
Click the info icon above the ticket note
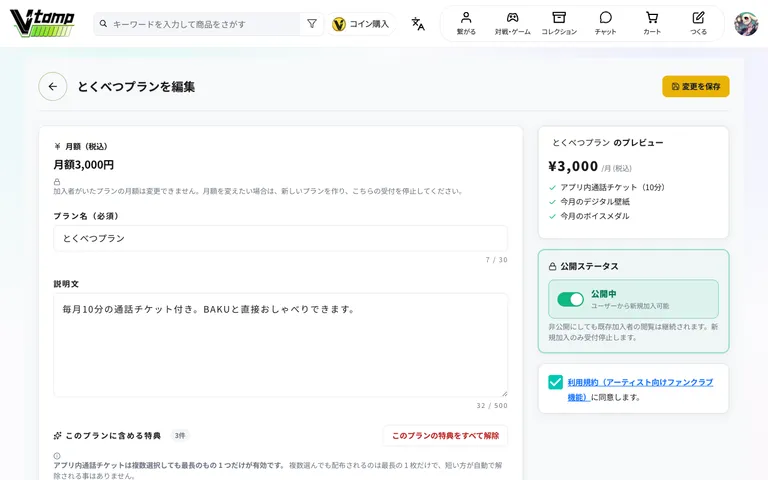click(57, 456)
